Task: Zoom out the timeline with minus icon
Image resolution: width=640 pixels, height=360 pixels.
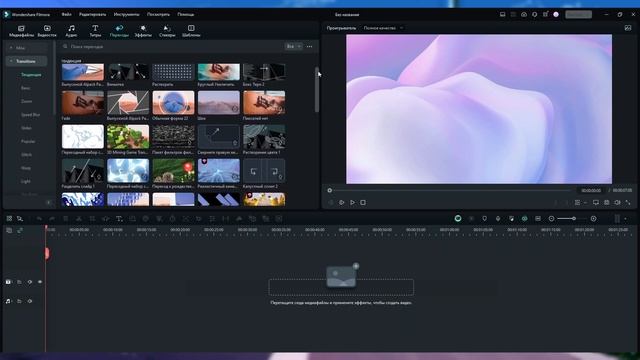Action: click(x=551, y=219)
